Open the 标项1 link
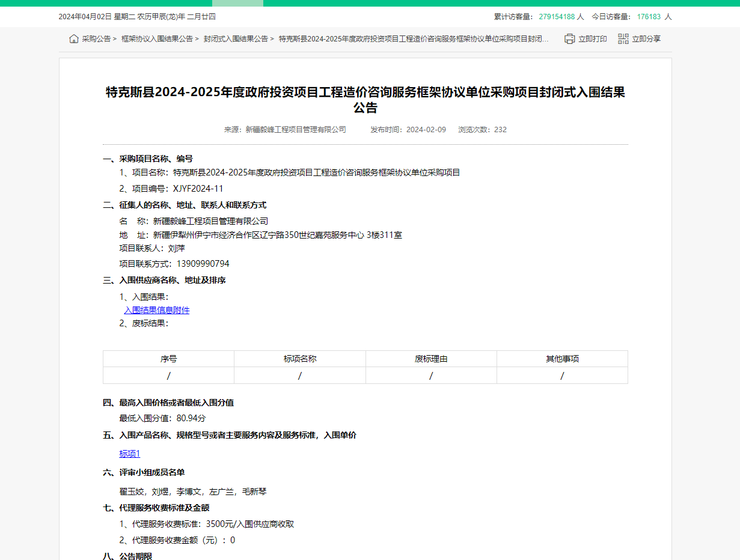The image size is (740, 560). click(x=130, y=454)
